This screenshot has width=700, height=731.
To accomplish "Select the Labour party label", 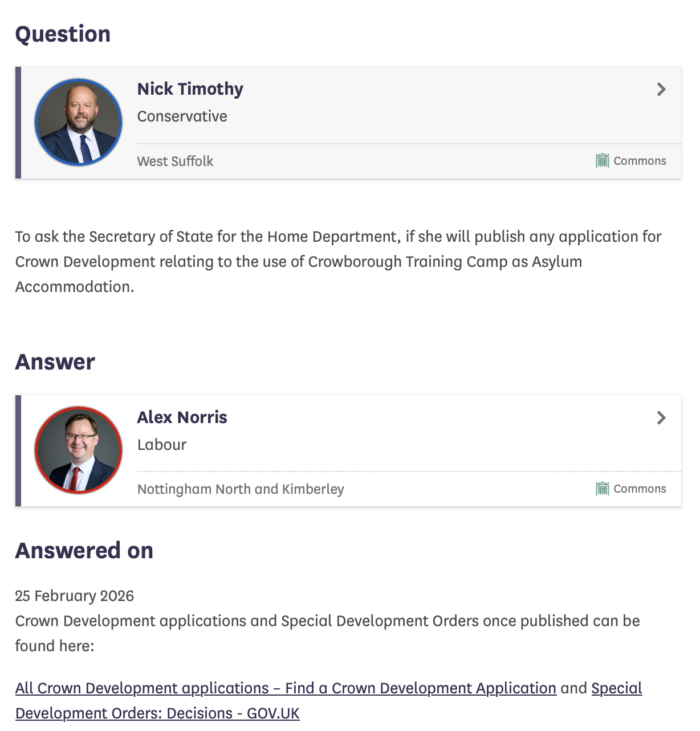I will click(x=162, y=445).
